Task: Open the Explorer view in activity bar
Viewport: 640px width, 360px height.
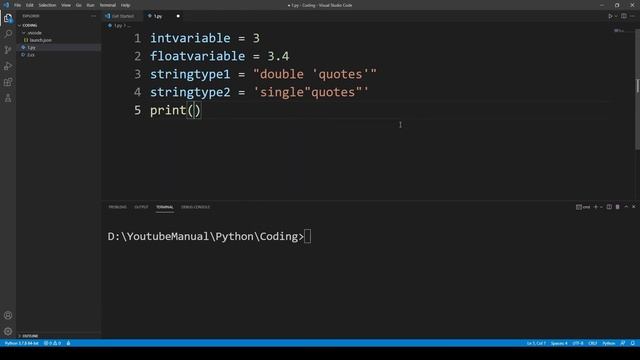Action: [x=8, y=18]
